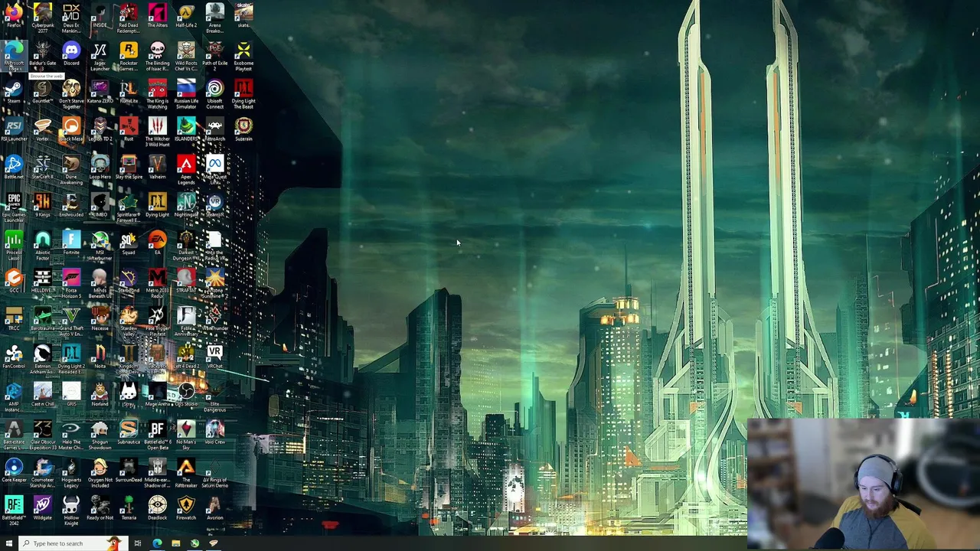Select Slay the Spire icon

coord(129,168)
